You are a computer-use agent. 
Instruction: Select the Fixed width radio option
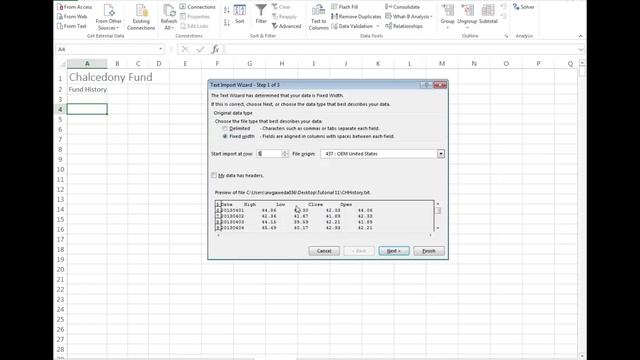click(225, 136)
